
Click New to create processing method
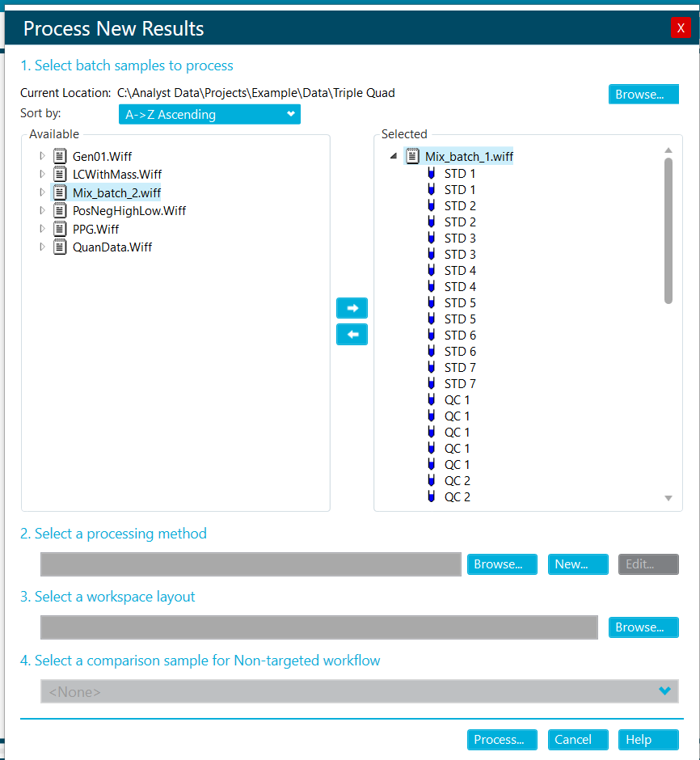(x=578, y=564)
